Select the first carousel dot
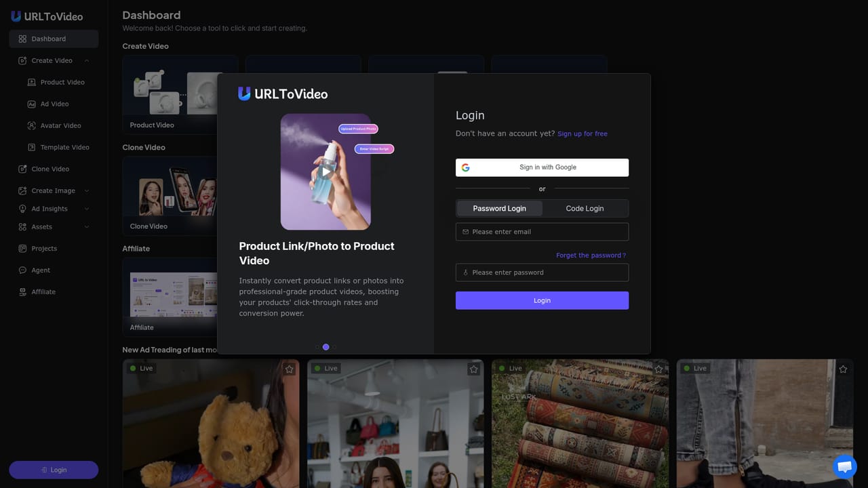This screenshot has width=868, height=488. [x=317, y=347]
